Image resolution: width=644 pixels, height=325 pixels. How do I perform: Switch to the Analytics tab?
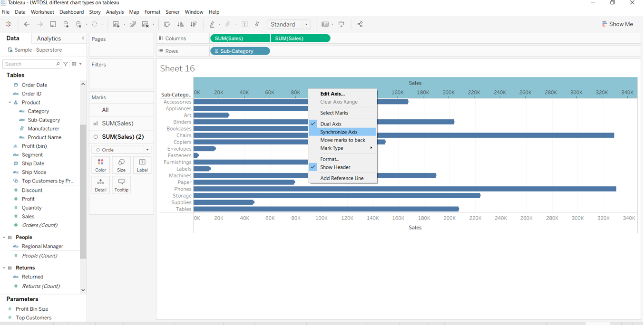tap(49, 38)
